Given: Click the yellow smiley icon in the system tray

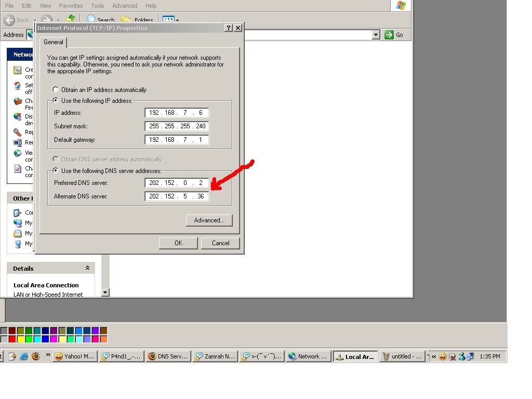Looking at the screenshot, I should click(443, 356).
